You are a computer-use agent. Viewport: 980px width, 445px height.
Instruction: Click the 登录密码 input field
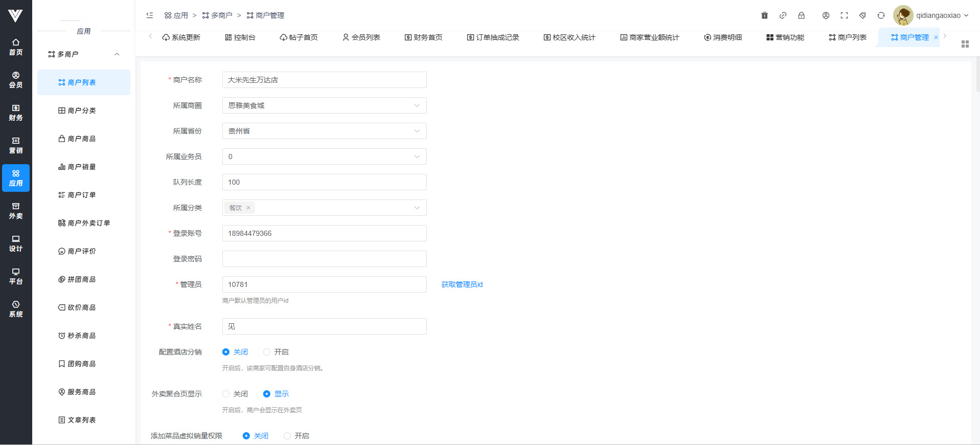tap(324, 259)
